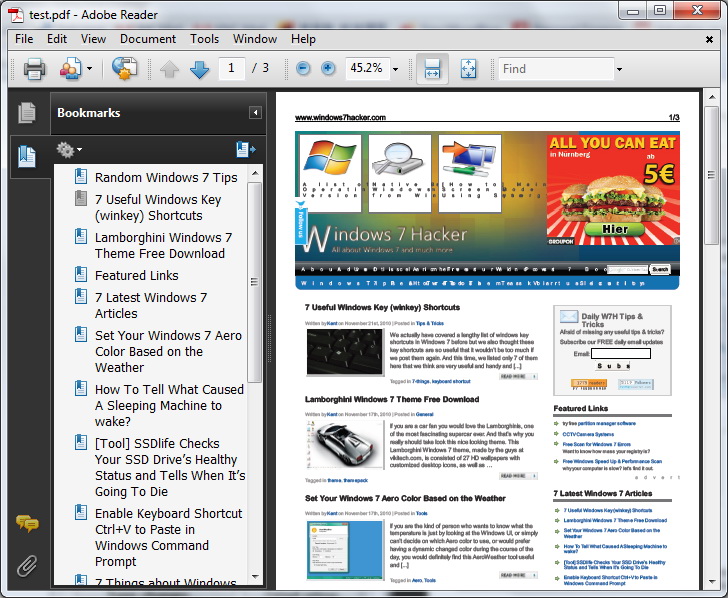Open the bookmarks options gear menu
Image resolution: width=728 pixels, height=598 pixels.
pos(69,150)
